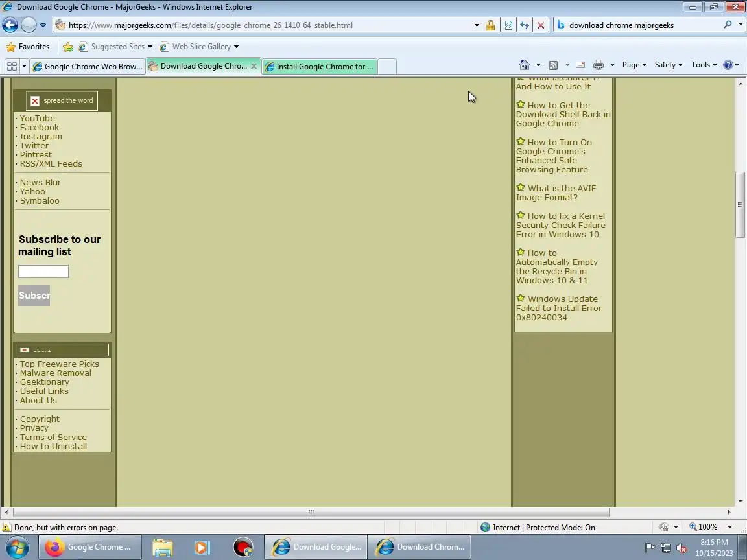
Task: Open a new blank tab
Action: [387, 67]
